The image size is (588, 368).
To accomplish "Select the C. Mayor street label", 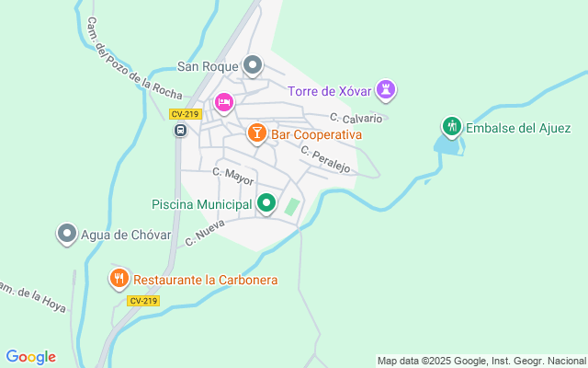I will [x=233, y=176].
